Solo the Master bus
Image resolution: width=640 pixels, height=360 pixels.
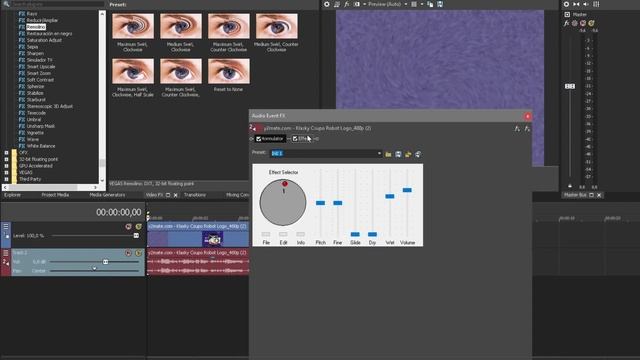tap(591, 23)
